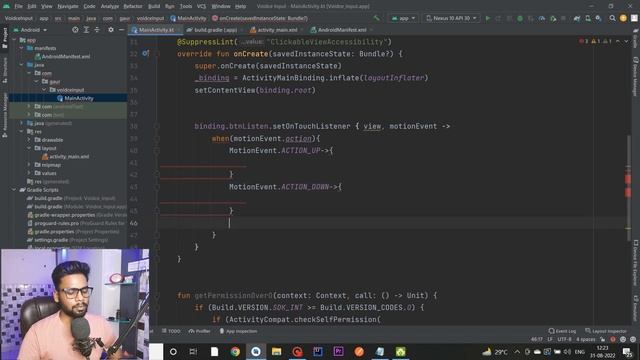Viewport: 640px width, 360px height.
Task: Open Task View on the taskbar
Action: [x=193, y=351]
